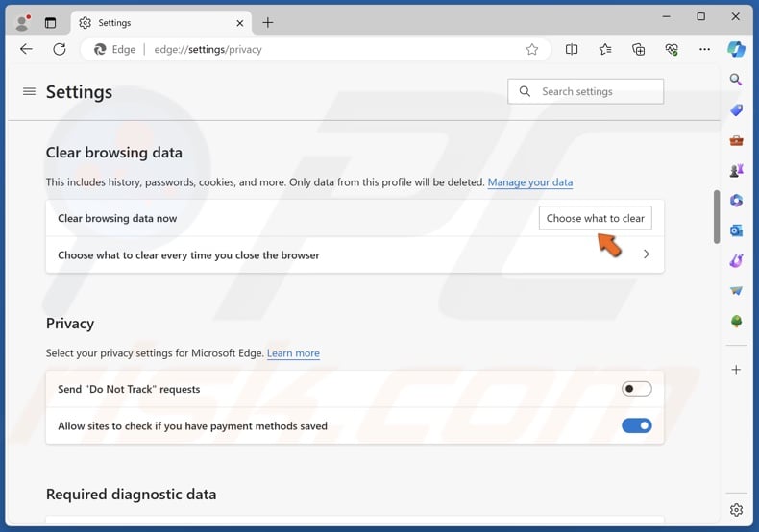This screenshot has width=759, height=532.
Task: Open the sidebar Designer icon
Action: point(736,260)
